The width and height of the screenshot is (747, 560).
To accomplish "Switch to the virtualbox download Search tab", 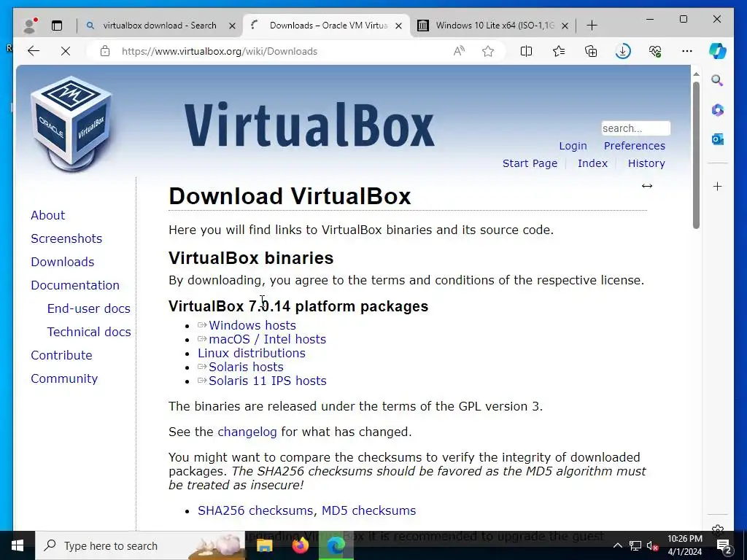I will (x=159, y=26).
